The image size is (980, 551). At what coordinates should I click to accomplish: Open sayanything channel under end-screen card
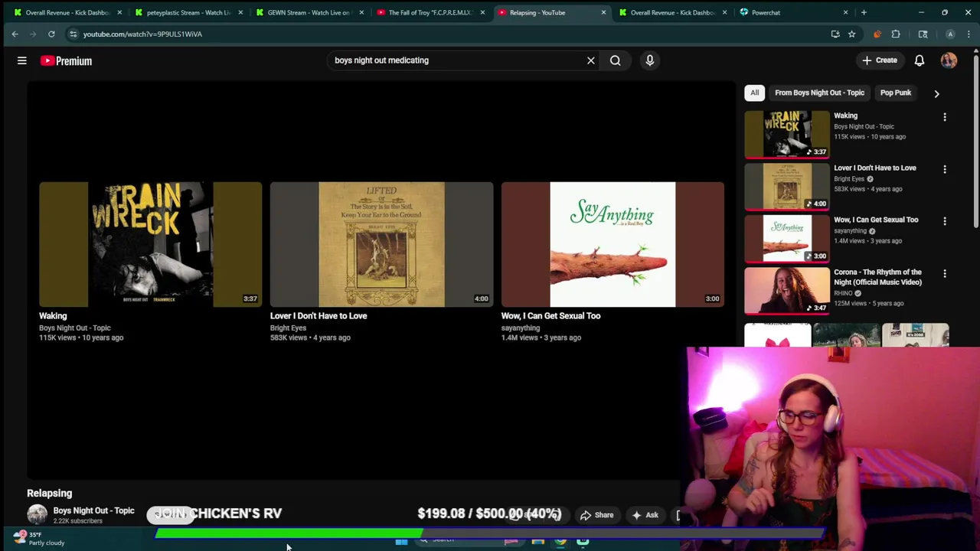coord(521,328)
